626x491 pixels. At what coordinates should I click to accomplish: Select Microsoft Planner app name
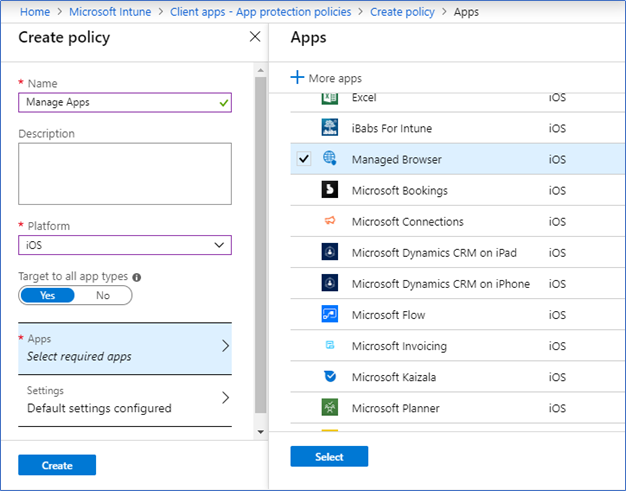click(x=396, y=408)
